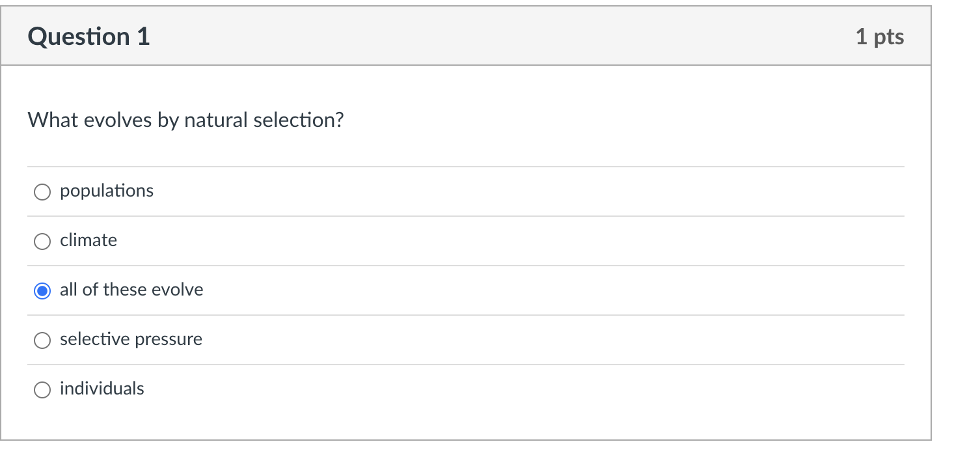Screen dimensions: 980x457
Task: Click the radio circle beside 'selective pressure'
Action: [42, 340]
